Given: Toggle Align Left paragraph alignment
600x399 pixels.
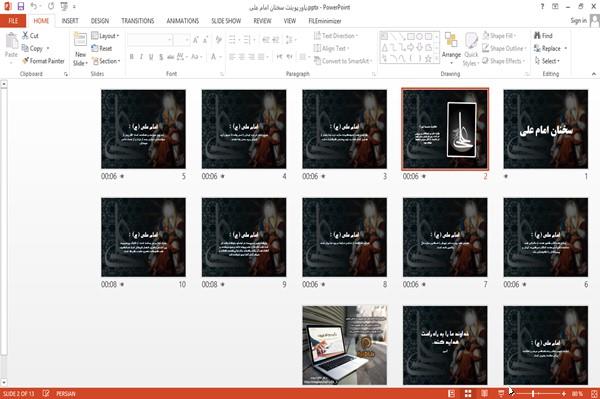Looking at the screenshot, I should click(232, 57).
